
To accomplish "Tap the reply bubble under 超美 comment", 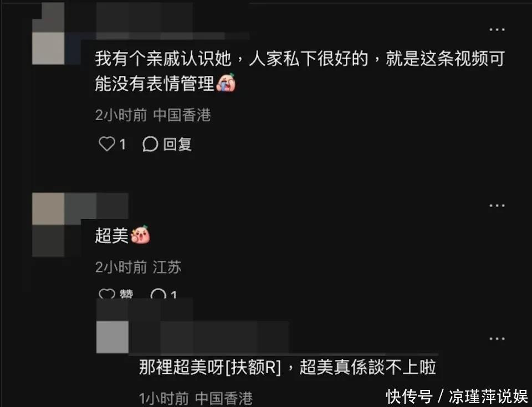I will point(158,293).
